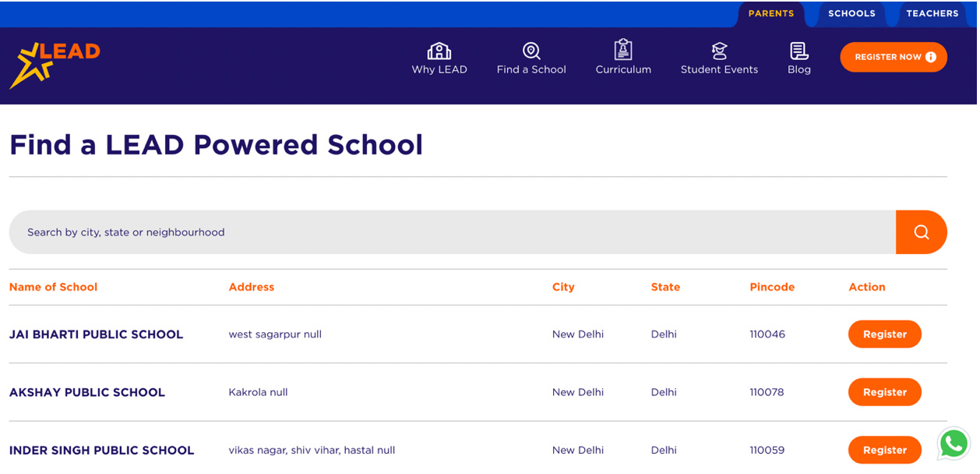Click pincode 110046
This screenshot has height=474, width=980.
tap(767, 334)
